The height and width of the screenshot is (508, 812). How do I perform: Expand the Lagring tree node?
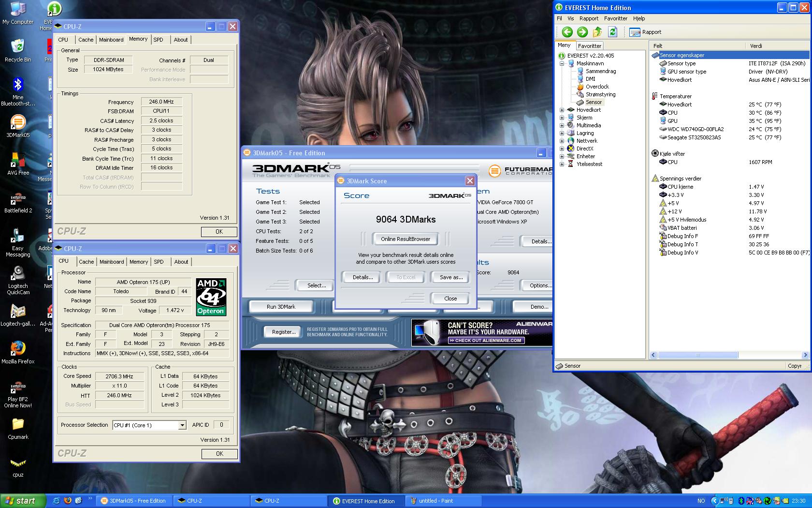coord(562,133)
